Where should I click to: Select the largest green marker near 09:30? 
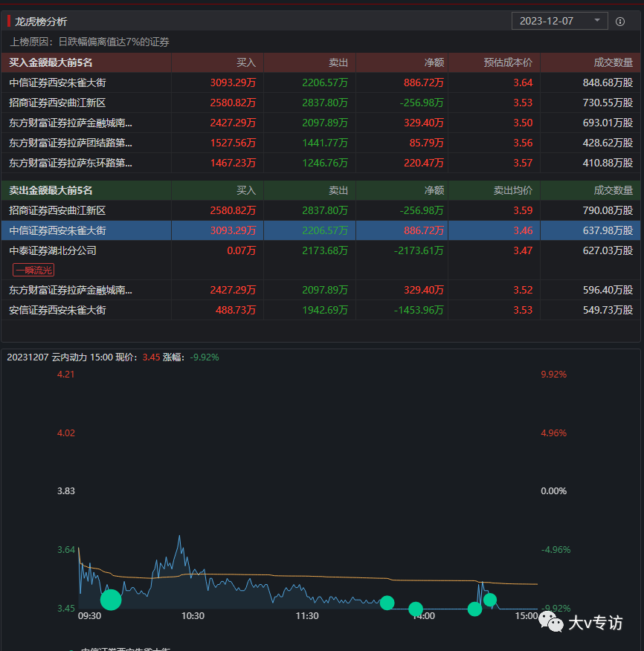(x=111, y=600)
